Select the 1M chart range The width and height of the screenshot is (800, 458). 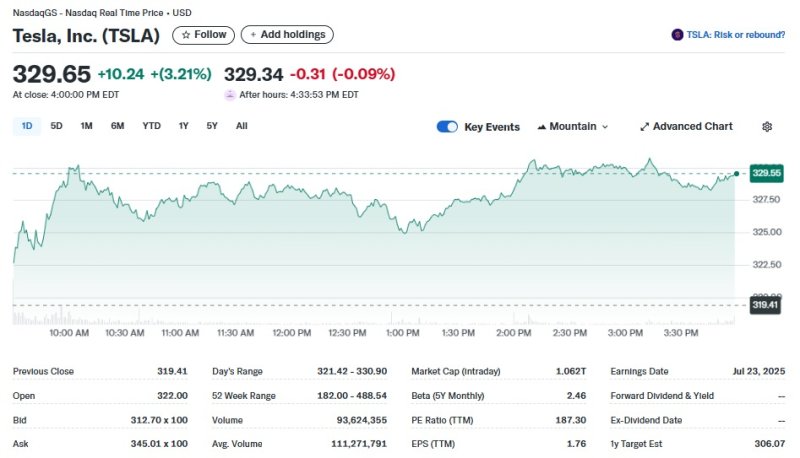[x=87, y=126]
